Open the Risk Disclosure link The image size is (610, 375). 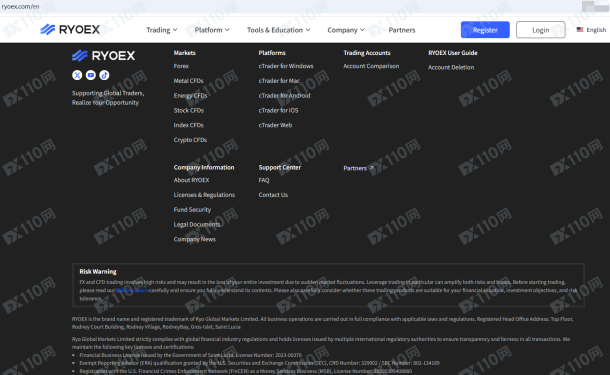(132, 290)
